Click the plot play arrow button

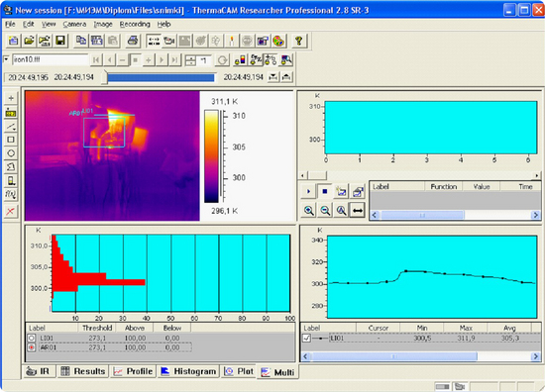(308, 191)
